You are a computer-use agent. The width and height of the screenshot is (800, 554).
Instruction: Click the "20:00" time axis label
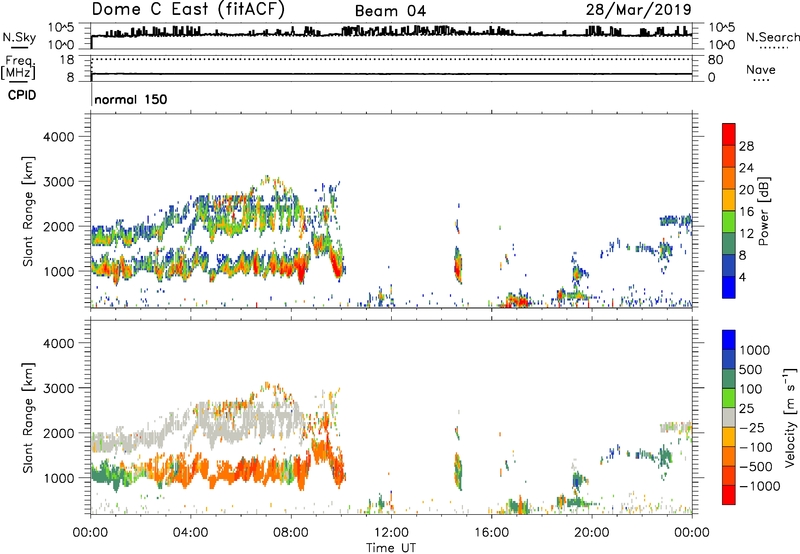[x=591, y=533]
